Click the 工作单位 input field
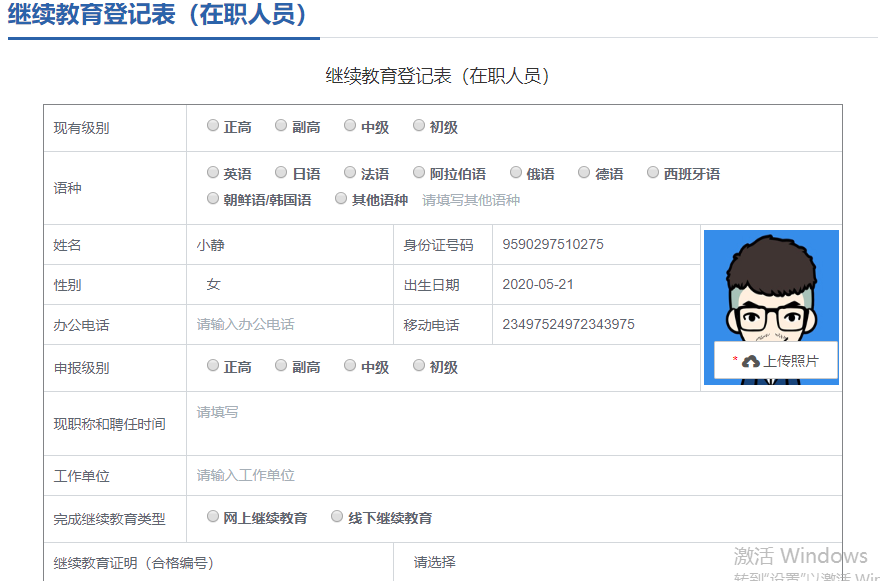This screenshot has width=880, height=581. click(x=510, y=475)
